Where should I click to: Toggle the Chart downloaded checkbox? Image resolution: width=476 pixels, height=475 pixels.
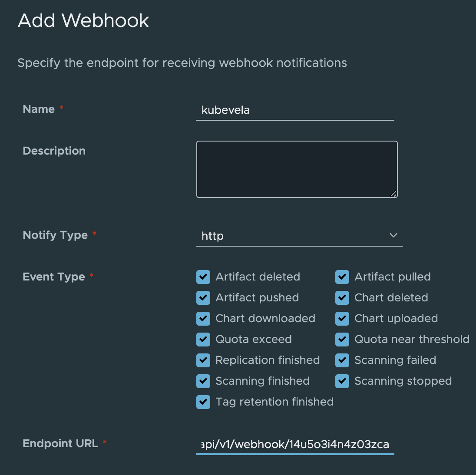(203, 319)
